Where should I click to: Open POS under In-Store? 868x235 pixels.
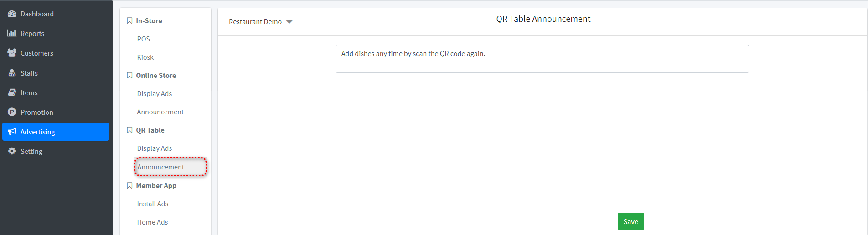point(144,39)
